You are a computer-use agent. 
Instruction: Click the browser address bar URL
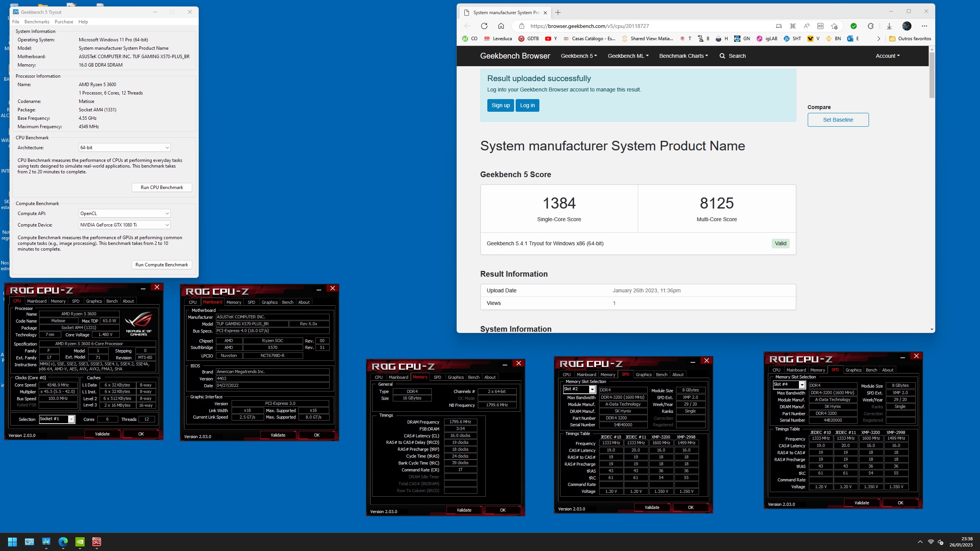(590, 26)
